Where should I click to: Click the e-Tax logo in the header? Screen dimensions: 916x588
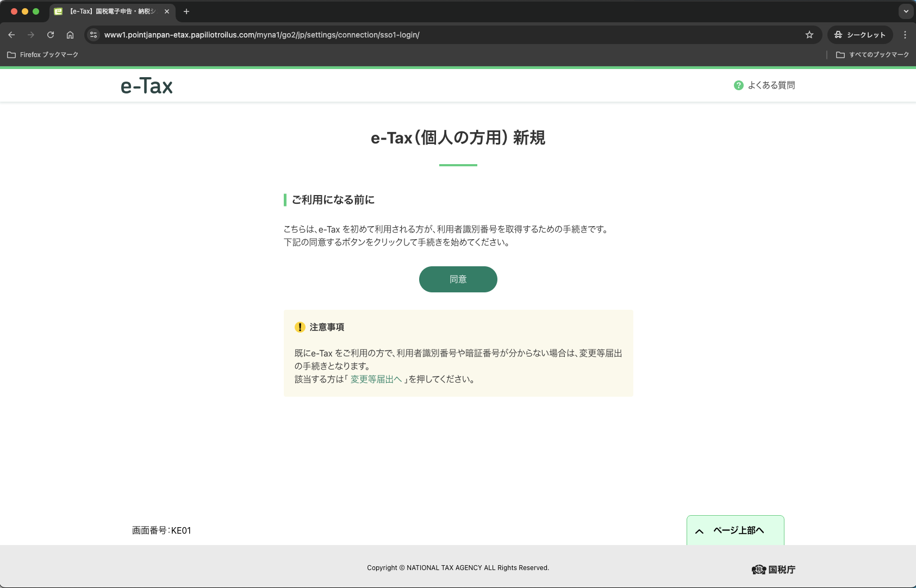(x=146, y=85)
